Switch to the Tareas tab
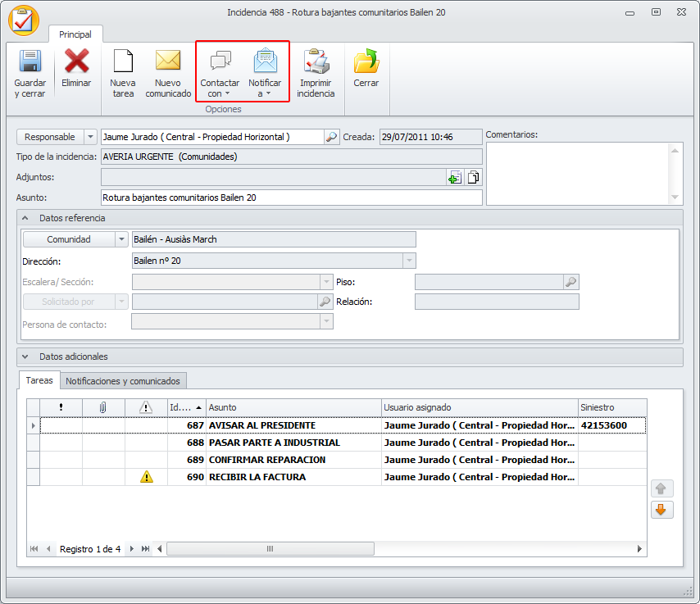Image resolution: width=700 pixels, height=604 pixels. pos(39,380)
